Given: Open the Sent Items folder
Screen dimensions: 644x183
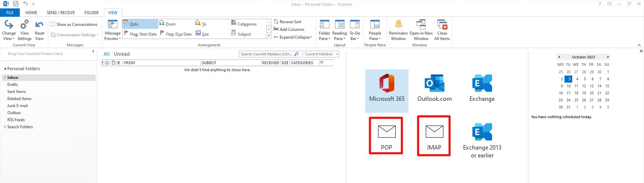Looking at the screenshot, I should (17, 91).
